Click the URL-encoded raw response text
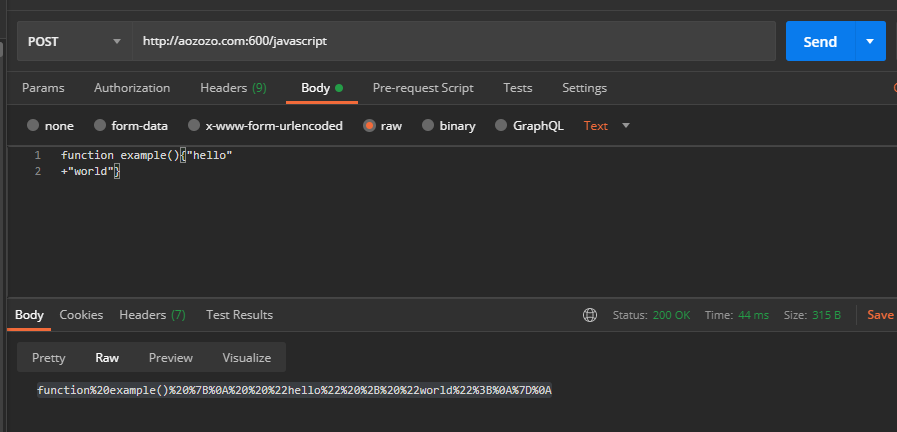This screenshot has height=432, width=897. 294,390
